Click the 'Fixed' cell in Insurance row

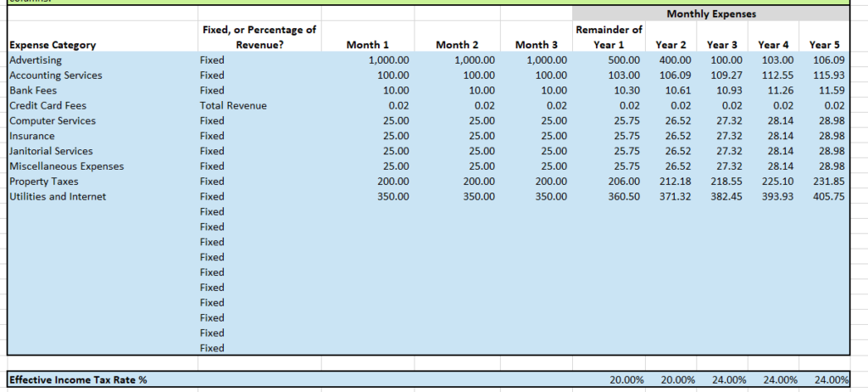pyautogui.click(x=212, y=136)
